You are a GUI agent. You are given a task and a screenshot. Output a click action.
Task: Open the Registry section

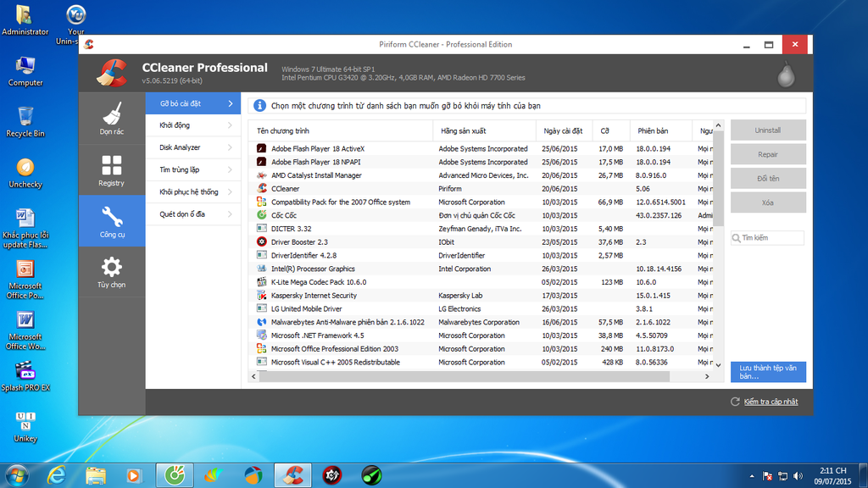pos(111,170)
